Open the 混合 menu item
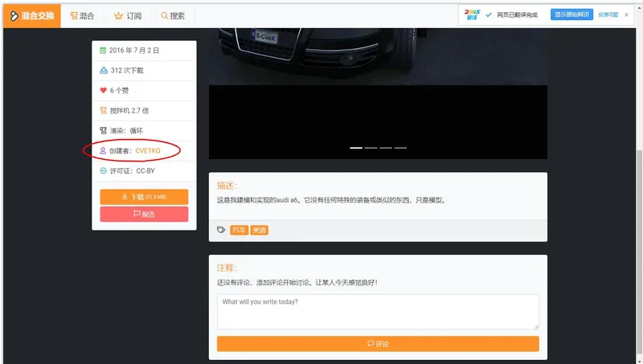This screenshot has height=364, width=643. pyautogui.click(x=82, y=16)
